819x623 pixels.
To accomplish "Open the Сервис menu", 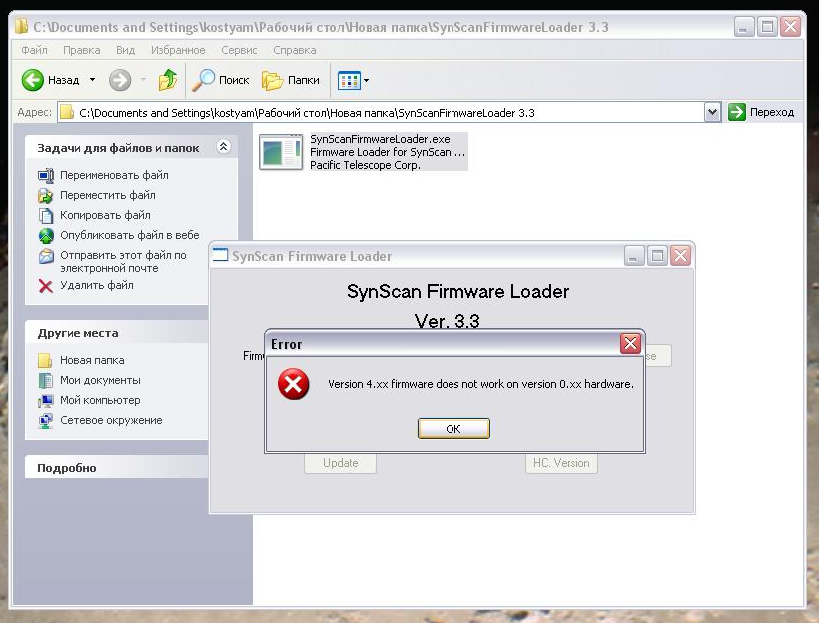I will (239, 50).
